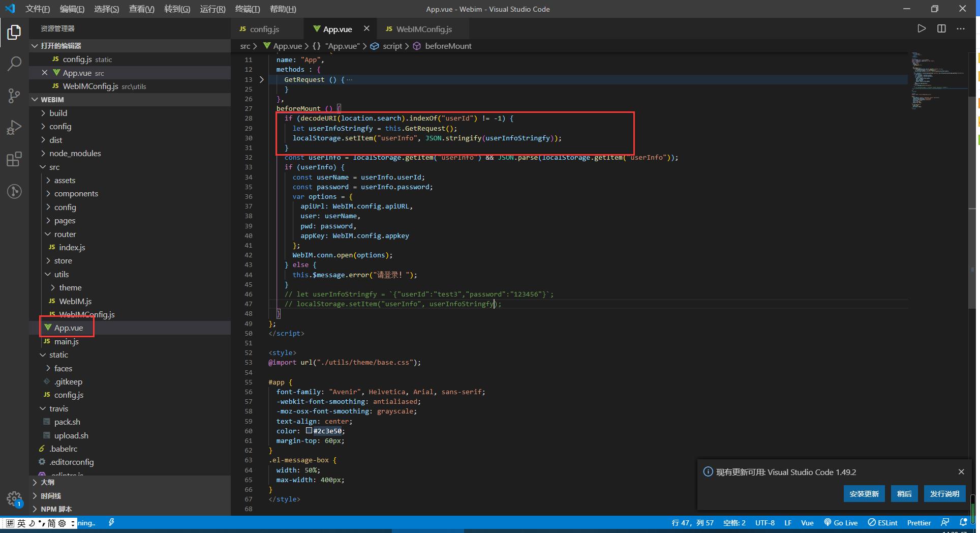980x533 pixels.
Task: Click the 稍后 later button
Action: (904, 493)
